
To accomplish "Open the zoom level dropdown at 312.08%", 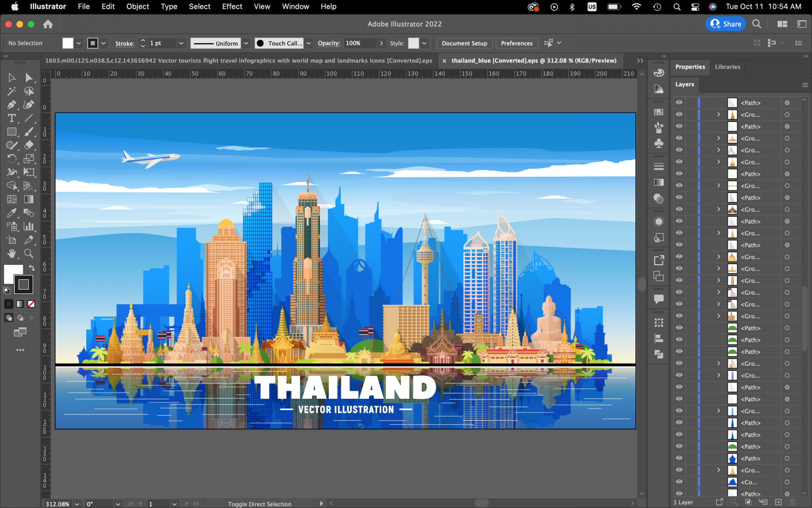I will tap(77, 504).
